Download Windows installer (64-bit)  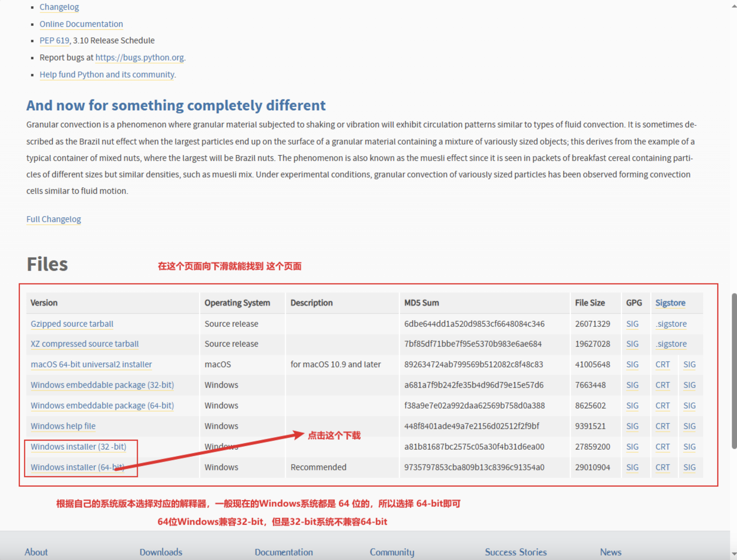coord(73,467)
